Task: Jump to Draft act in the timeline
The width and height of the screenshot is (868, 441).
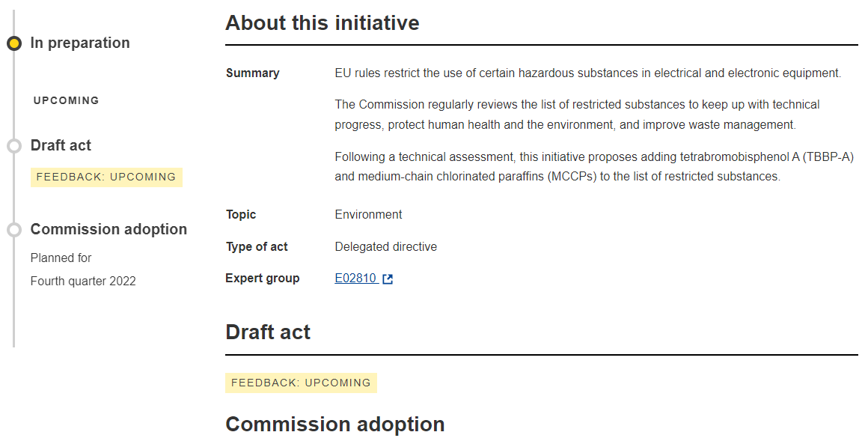Action: pyautogui.click(x=61, y=145)
